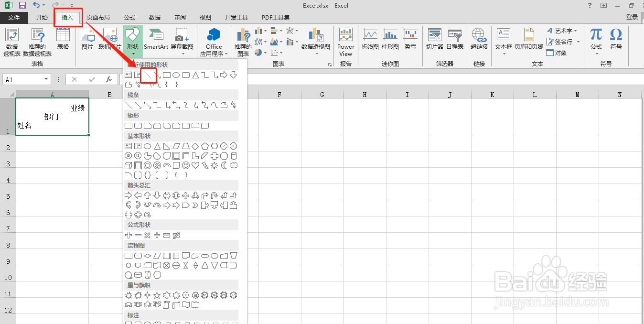
Task: Expand the 数据透视图 pivot chart dropdown
Action: (316, 41)
